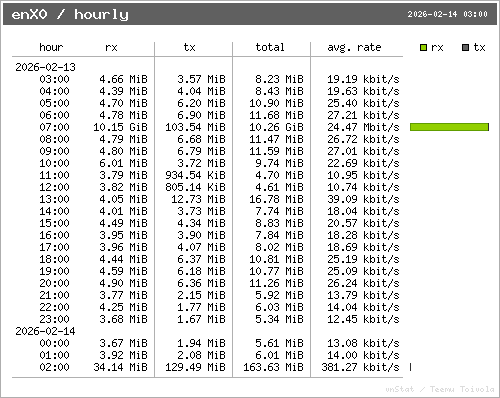Click rx value 10.15 GiB

120,127
